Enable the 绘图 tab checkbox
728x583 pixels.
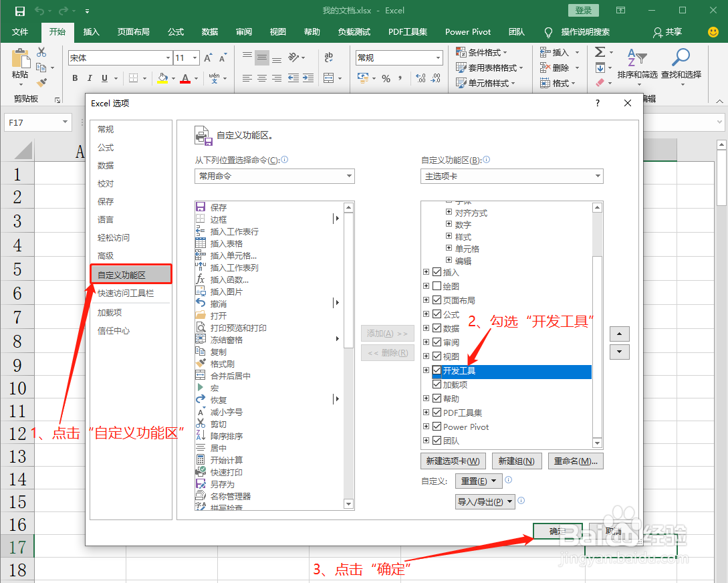pyautogui.click(x=437, y=286)
